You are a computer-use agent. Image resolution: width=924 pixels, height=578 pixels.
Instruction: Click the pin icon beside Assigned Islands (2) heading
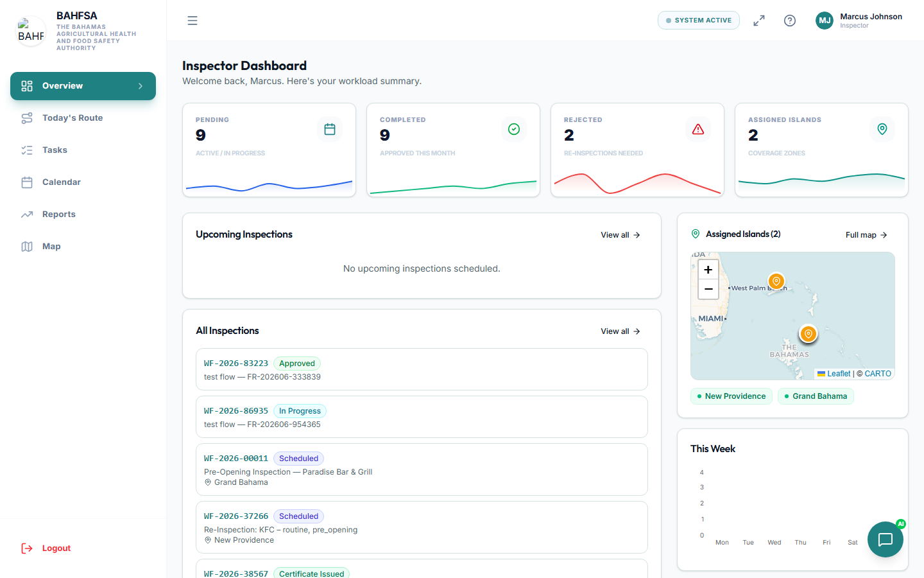pos(696,234)
